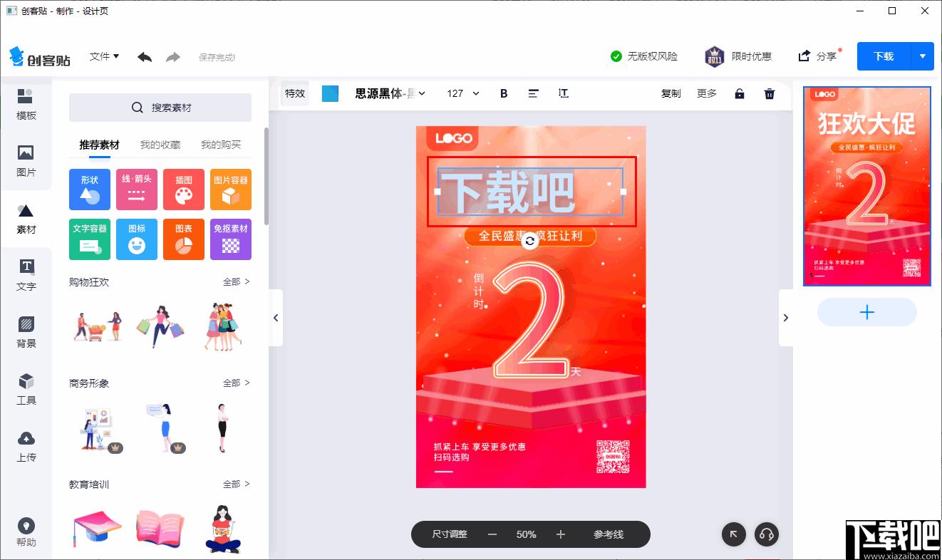Switch to the 我的购买 tab
942x560 pixels.
tap(221, 145)
